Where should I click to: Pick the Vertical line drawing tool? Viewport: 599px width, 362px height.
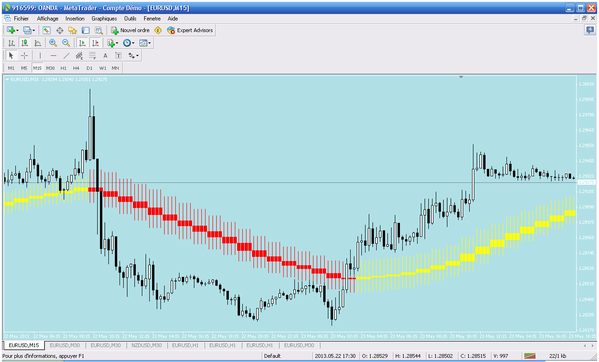[x=40, y=56]
